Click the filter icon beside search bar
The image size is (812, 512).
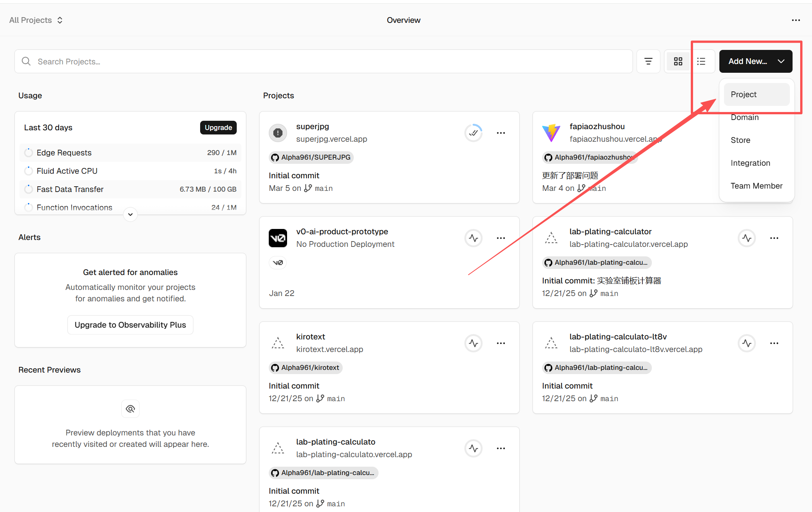tap(648, 61)
